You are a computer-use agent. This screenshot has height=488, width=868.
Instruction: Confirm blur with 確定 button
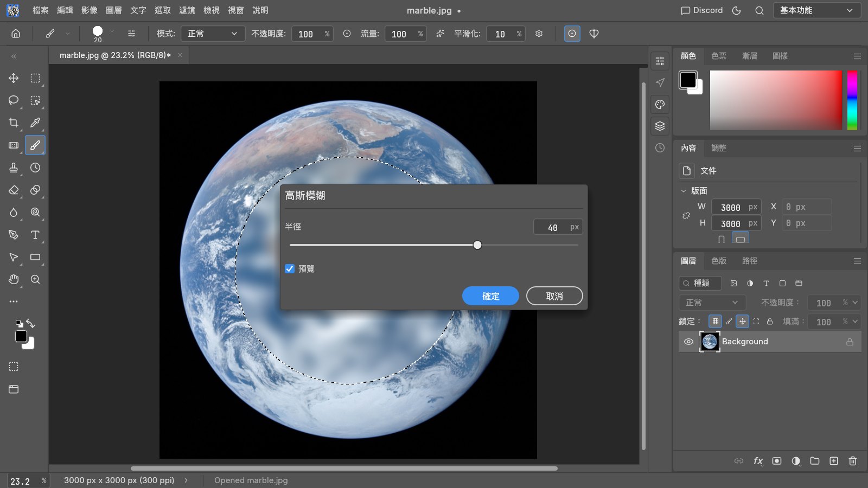point(490,296)
